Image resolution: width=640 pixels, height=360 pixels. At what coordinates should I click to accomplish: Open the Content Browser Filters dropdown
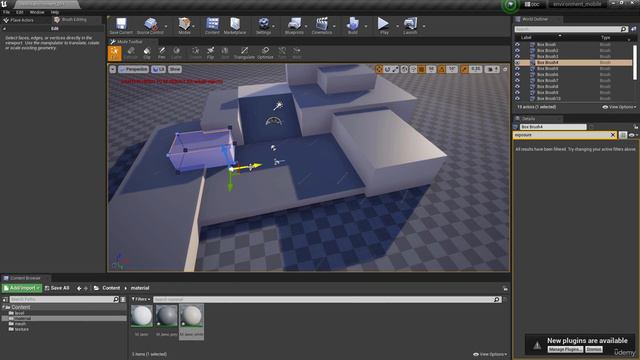(x=140, y=300)
